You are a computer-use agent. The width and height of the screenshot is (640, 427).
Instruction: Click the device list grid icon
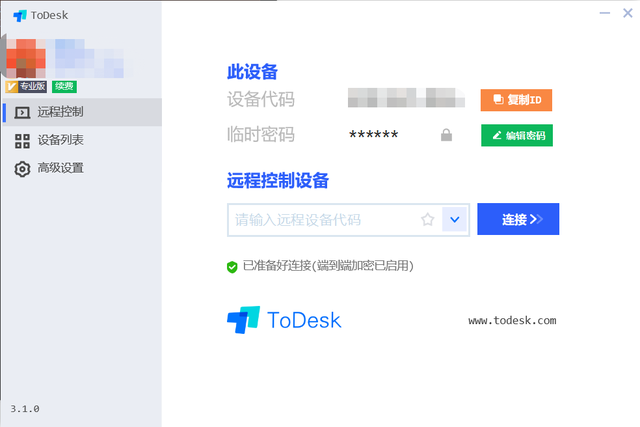coord(22,141)
